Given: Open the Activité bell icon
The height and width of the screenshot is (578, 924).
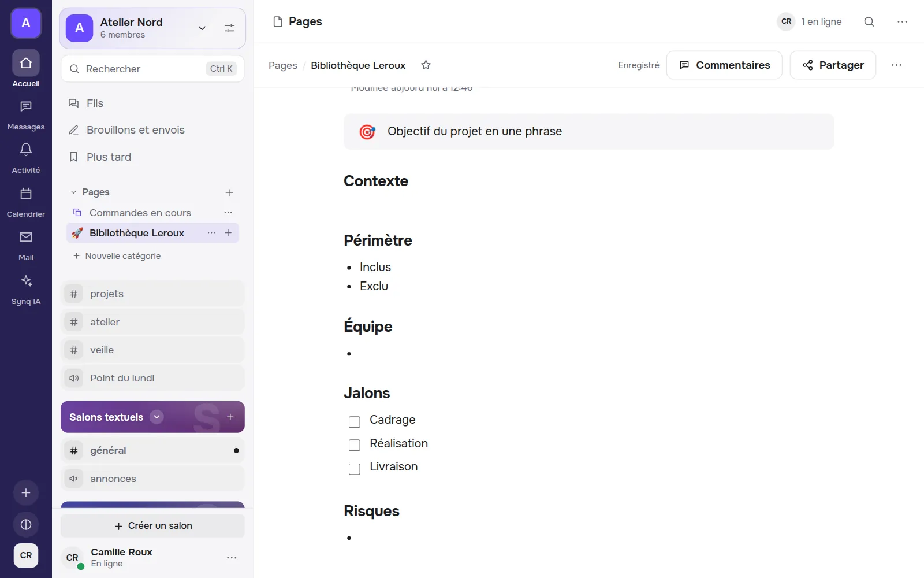Looking at the screenshot, I should coord(26,150).
